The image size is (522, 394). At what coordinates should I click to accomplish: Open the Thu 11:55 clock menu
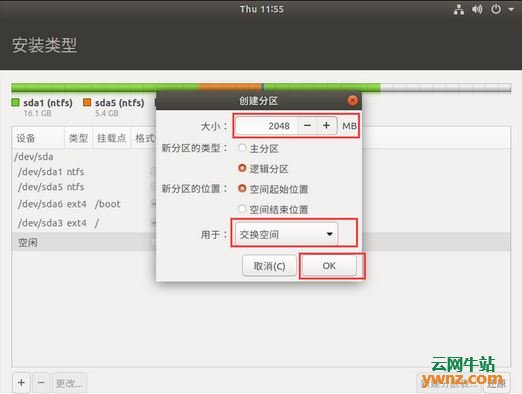262,9
